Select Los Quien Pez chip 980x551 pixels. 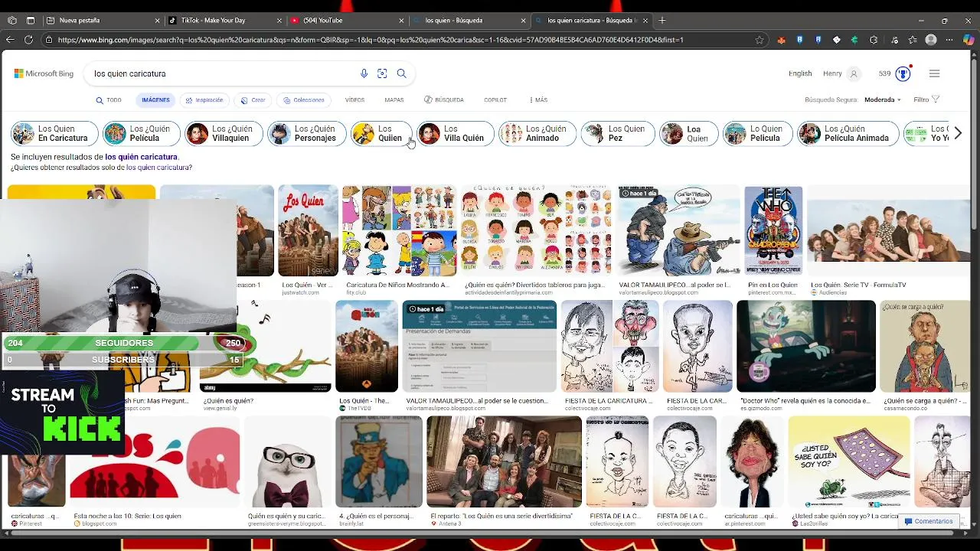click(x=617, y=134)
